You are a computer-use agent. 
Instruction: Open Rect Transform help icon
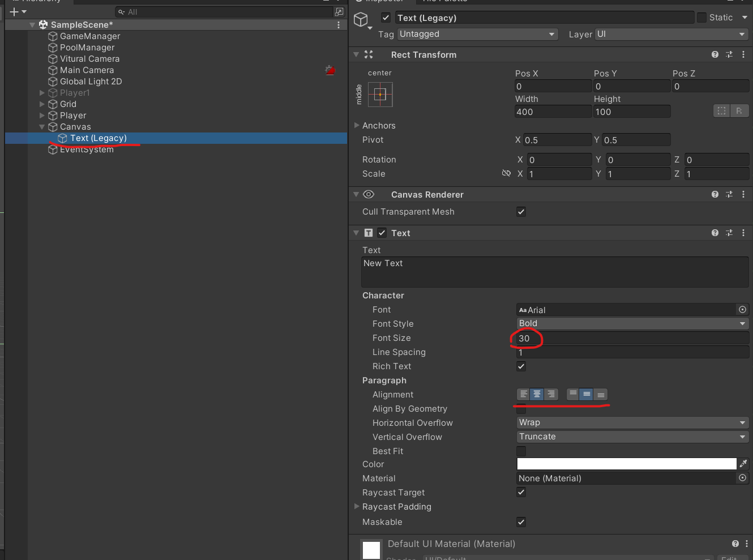pyautogui.click(x=715, y=54)
